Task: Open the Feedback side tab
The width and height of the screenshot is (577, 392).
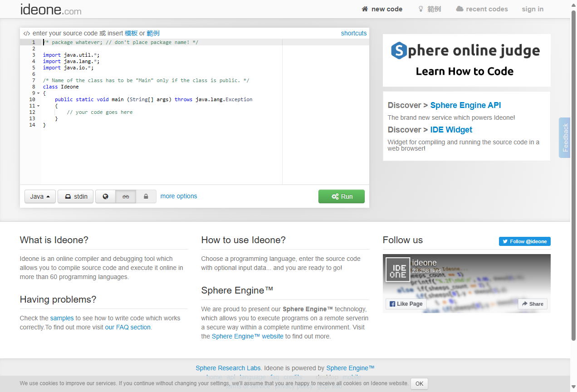Action: point(565,137)
